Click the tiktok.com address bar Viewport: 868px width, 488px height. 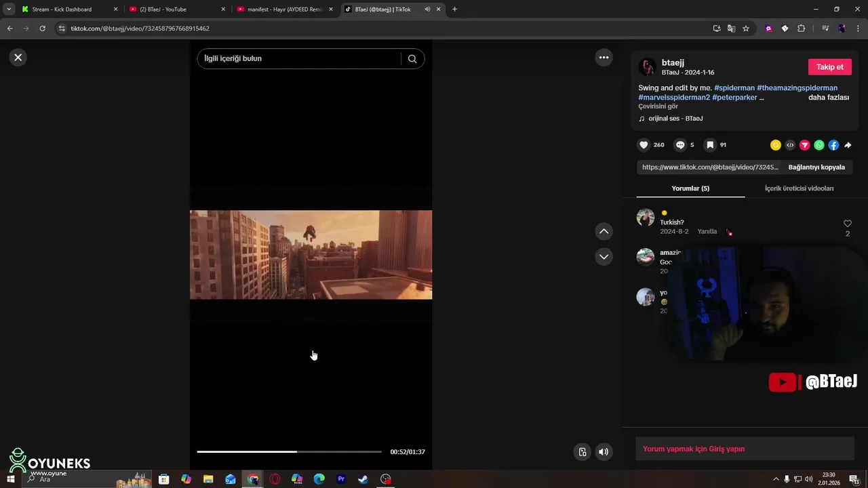tap(380, 28)
